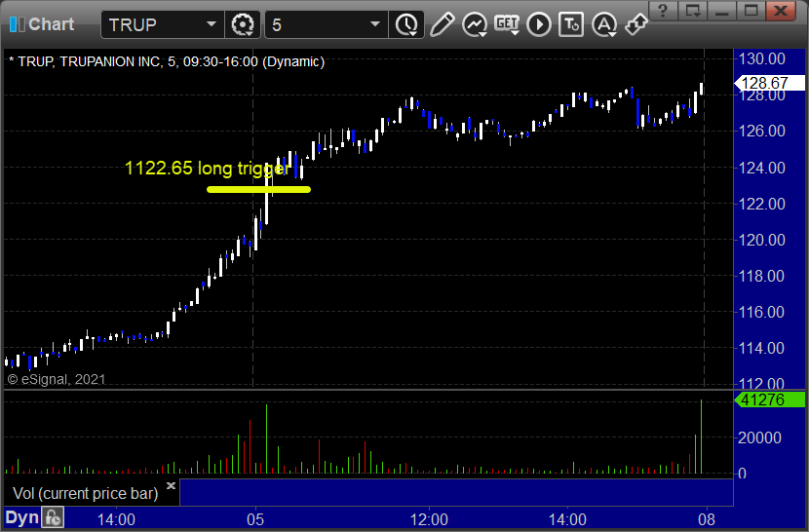
Task: Click the 116.00 price axis label
Action: [x=761, y=312]
